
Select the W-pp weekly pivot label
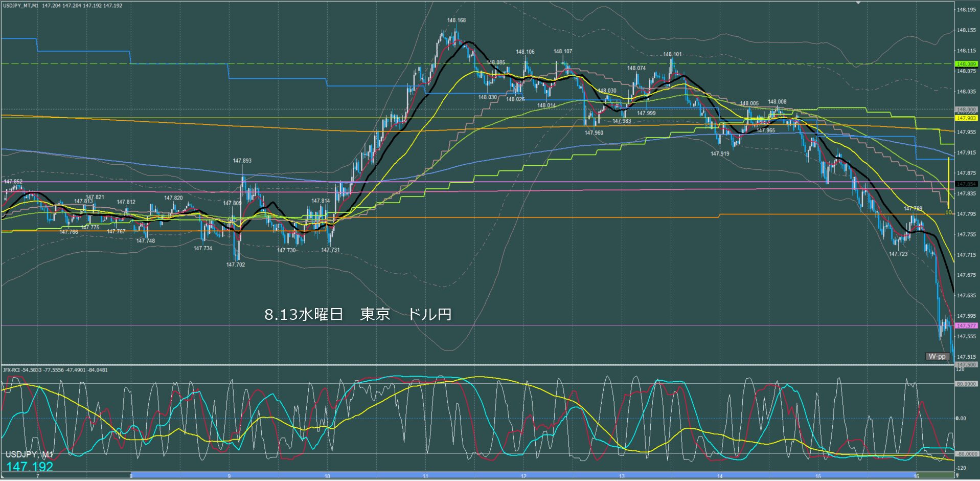pos(937,356)
